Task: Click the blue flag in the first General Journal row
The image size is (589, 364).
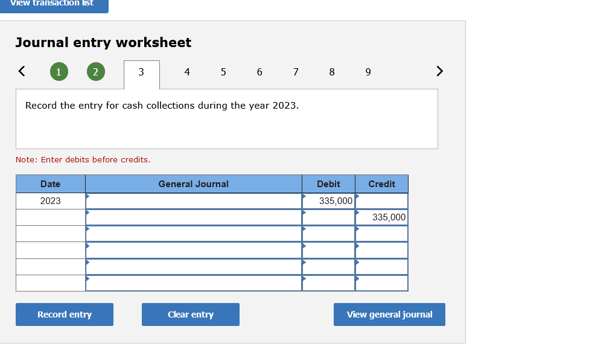Action: (89, 196)
